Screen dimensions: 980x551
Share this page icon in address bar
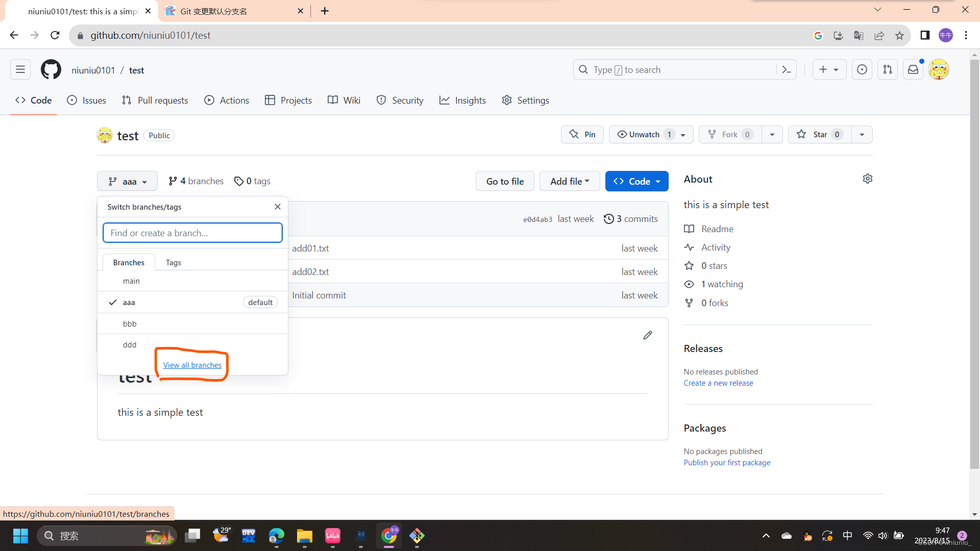(879, 35)
